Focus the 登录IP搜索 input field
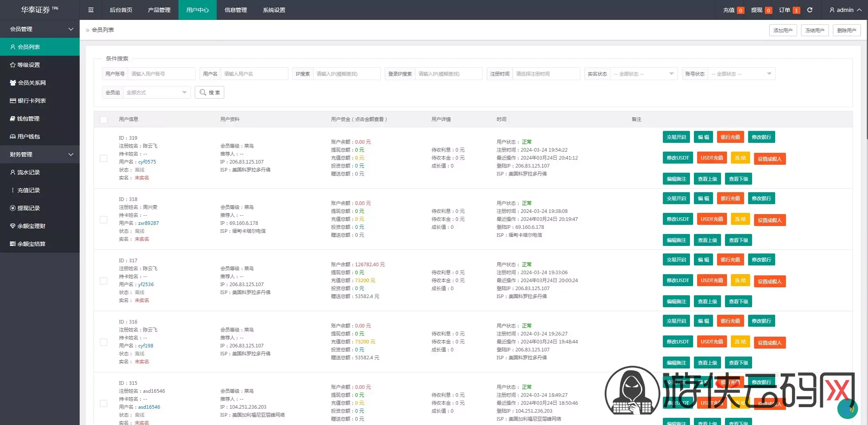 click(449, 74)
